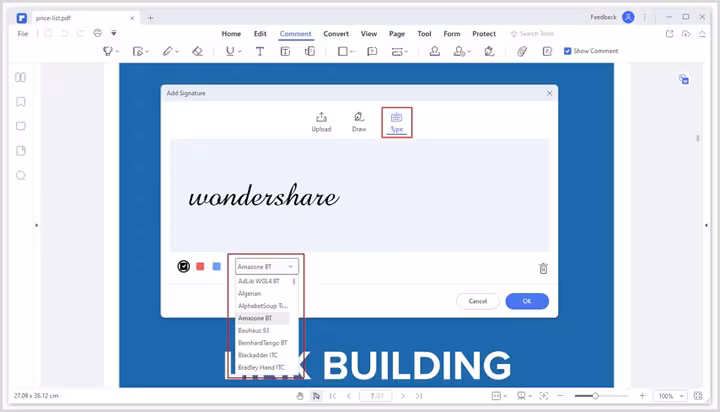Open the search panel in sidebar

coord(21,175)
